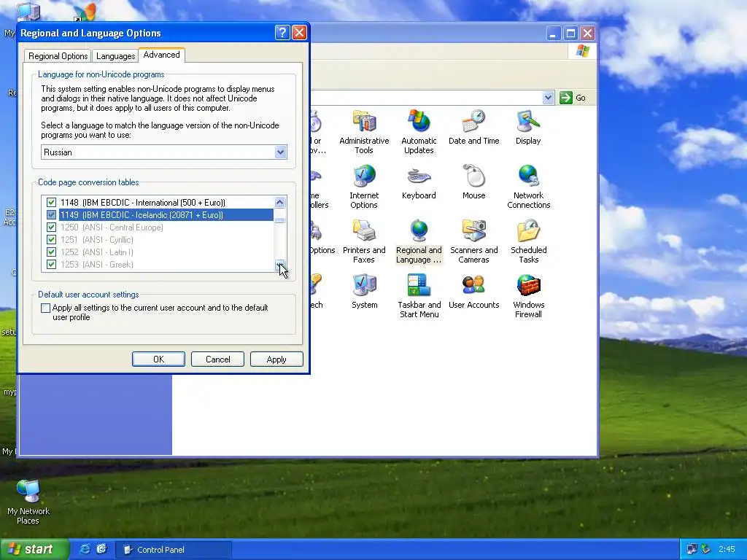Click the code page list scrollbar thumb
The image size is (747, 560).
tap(280, 220)
